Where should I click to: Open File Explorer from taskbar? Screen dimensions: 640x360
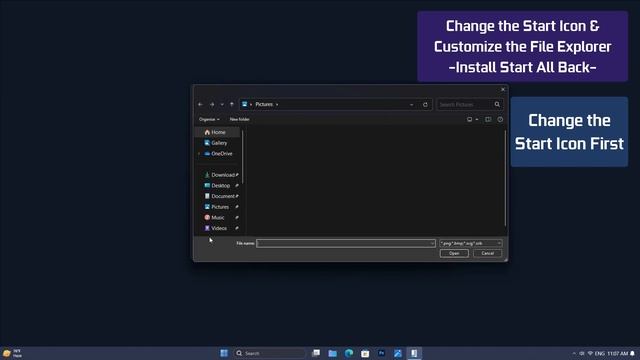coord(333,353)
